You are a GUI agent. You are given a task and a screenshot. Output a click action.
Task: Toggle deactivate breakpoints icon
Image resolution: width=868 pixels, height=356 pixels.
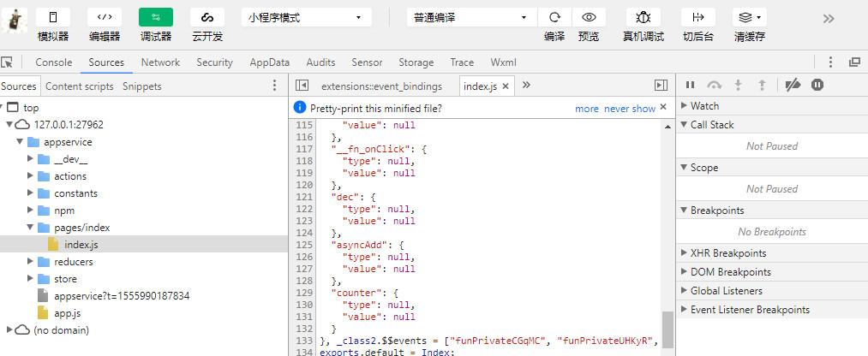tap(793, 85)
